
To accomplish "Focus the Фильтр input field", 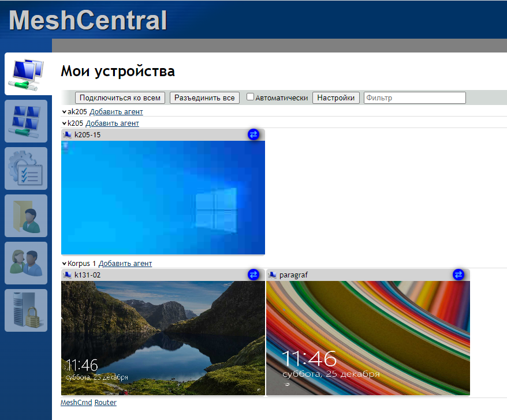I will coord(415,97).
